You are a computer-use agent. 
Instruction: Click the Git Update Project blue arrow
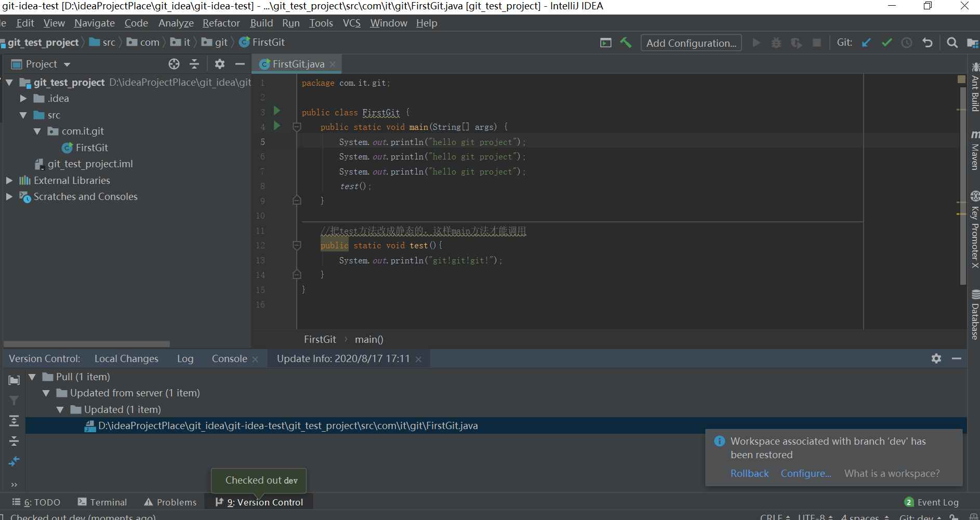click(866, 43)
